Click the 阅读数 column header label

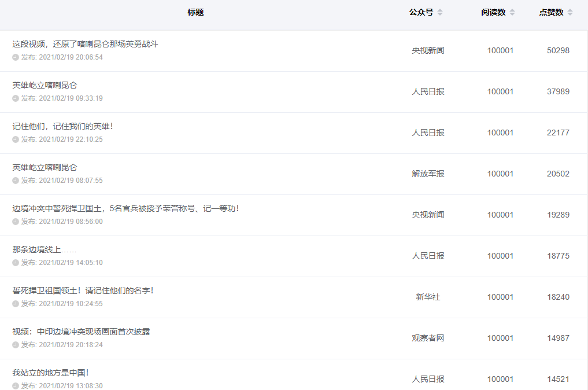pyautogui.click(x=494, y=12)
